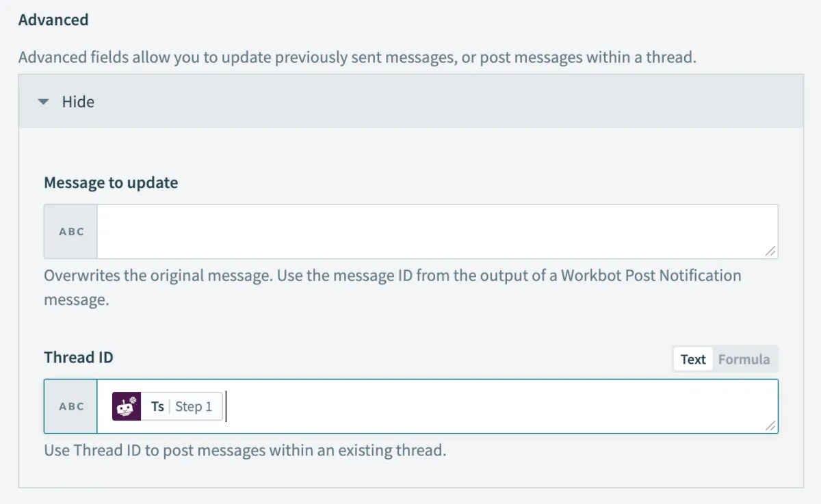
Task: Select the Ts datapill in Thread ID
Action: [158, 406]
